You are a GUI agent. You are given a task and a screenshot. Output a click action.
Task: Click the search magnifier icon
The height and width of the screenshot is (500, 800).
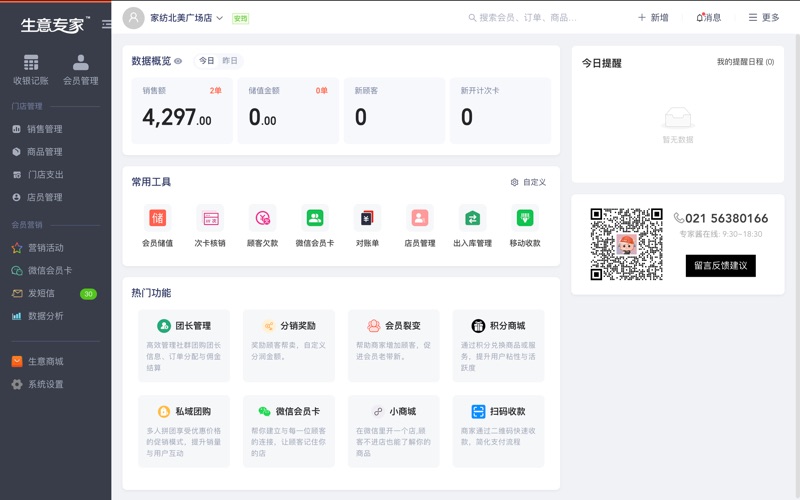coord(472,18)
